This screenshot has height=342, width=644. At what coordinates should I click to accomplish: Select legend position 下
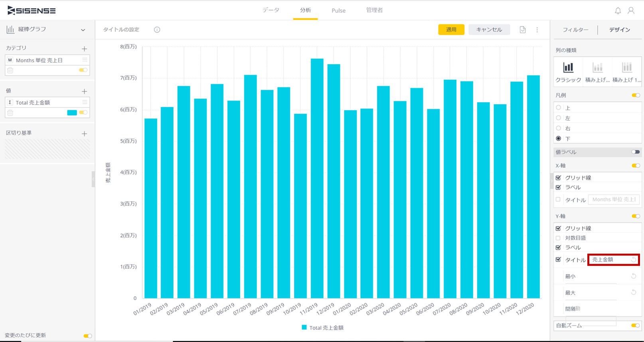coord(559,138)
